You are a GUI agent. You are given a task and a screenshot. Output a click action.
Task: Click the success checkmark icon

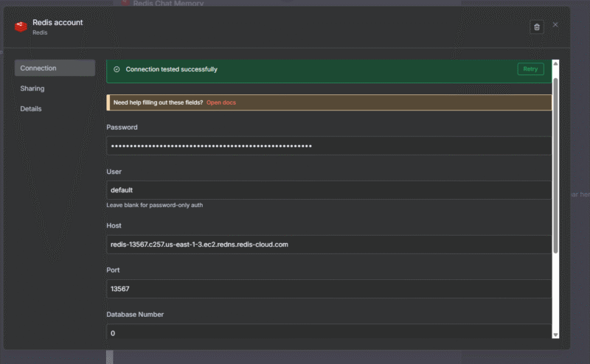(117, 69)
